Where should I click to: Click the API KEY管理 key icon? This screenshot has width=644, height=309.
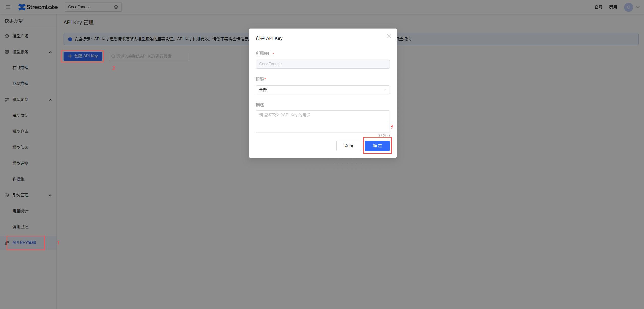click(x=7, y=243)
